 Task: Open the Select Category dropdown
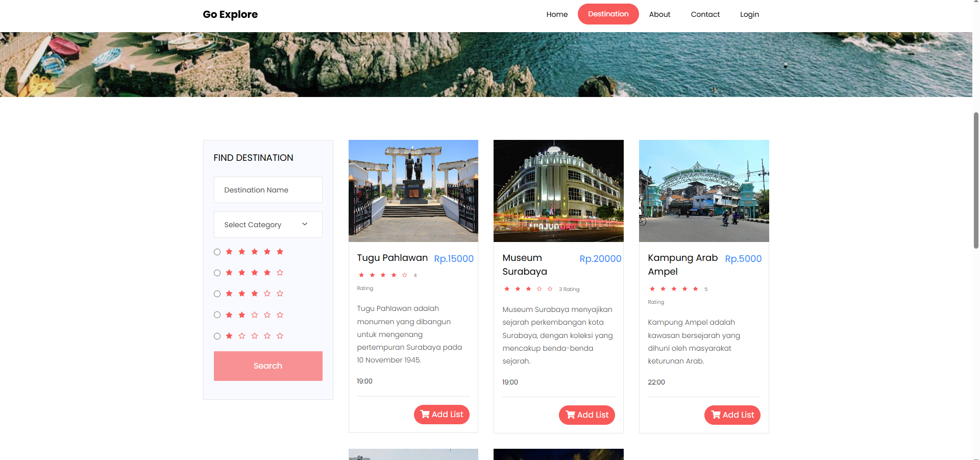tap(268, 225)
